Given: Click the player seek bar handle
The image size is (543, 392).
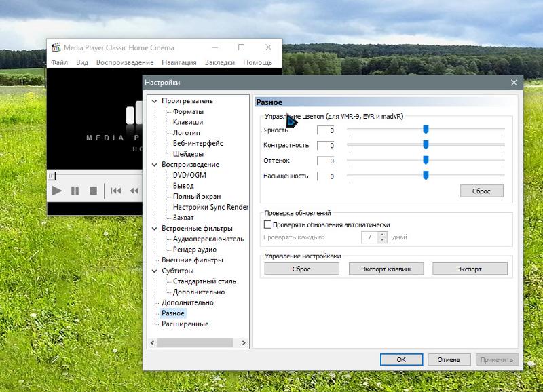Looking at the screenshot, I should (52, 176).
